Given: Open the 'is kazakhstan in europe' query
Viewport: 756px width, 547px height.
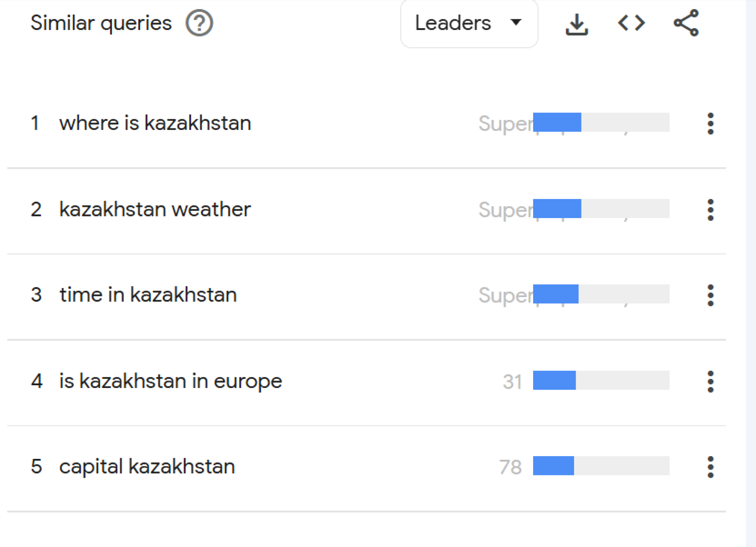Looking at the screenshot, I should click(x=170, y=381).
